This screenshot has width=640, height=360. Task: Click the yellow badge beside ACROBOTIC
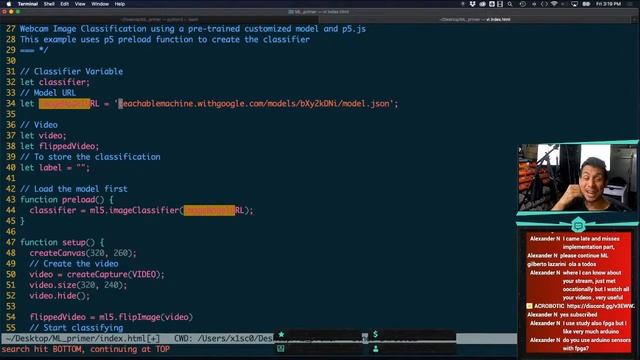(x=529, y=306)
